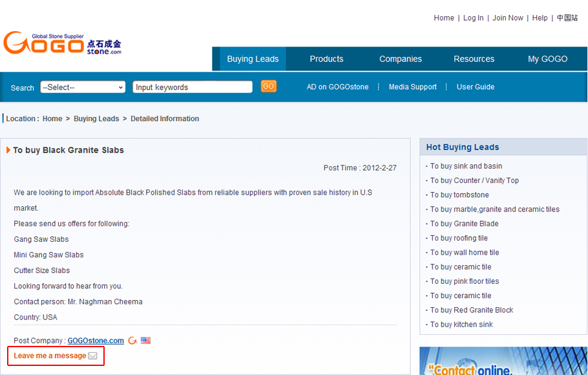The image size is (588, 375).
Task: Open the User Guide link
Action: click(x=475, y=87)
